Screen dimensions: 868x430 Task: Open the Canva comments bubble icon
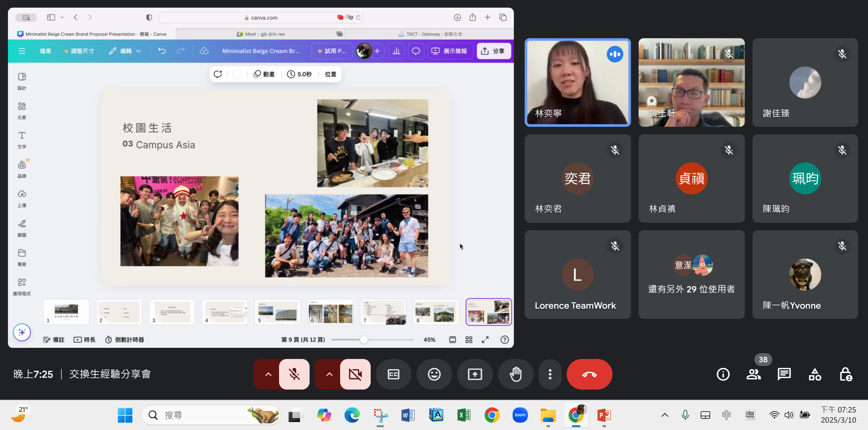pyautogui.click(x=416, y=51)
